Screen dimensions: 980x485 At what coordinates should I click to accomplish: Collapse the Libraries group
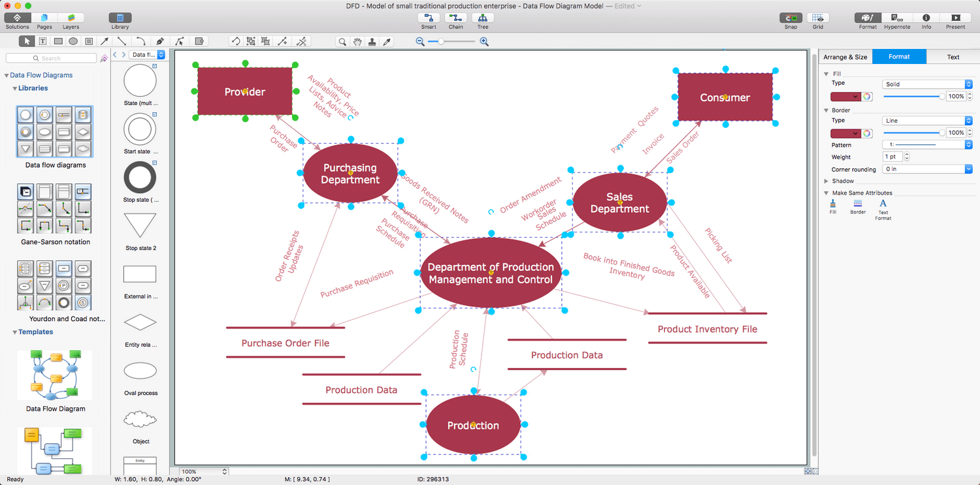14,88
